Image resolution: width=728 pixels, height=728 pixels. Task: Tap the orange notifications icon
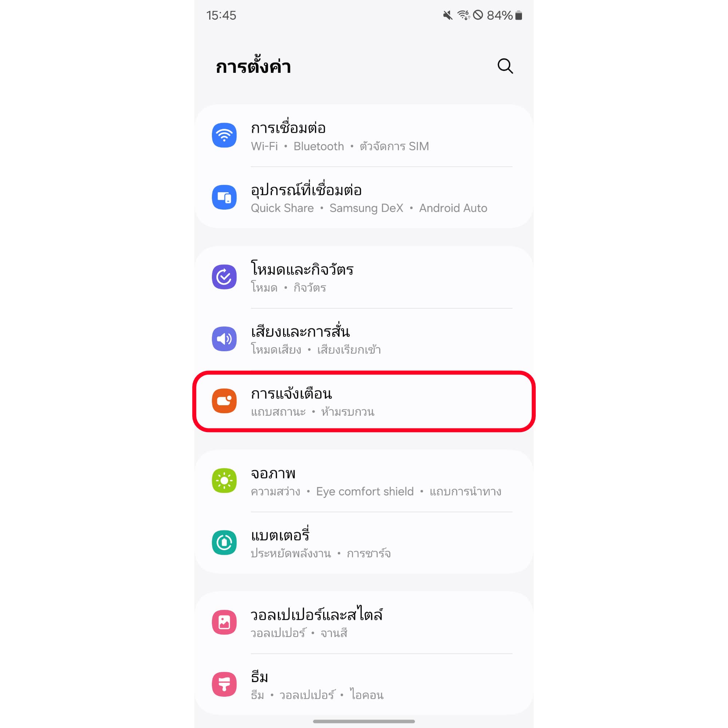click(x=224, y=401)
